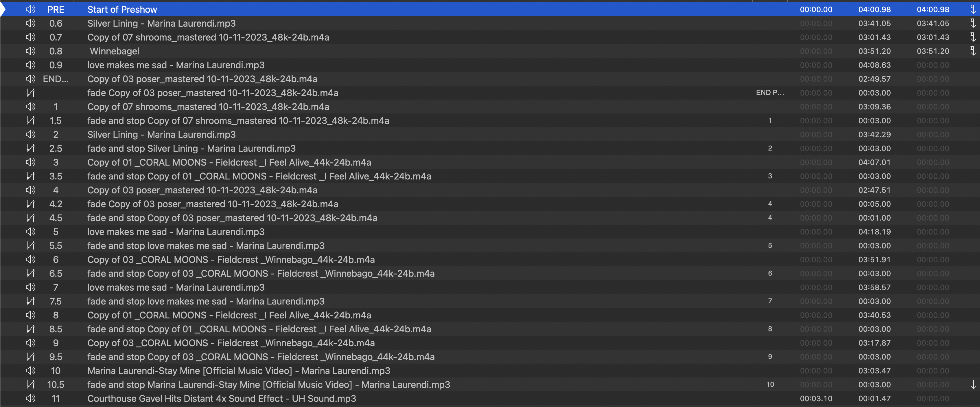Toggle the auto-follow arrow on Start of Preshow
This screenshot has width=980, height=407.
click(x=973, y=10)
